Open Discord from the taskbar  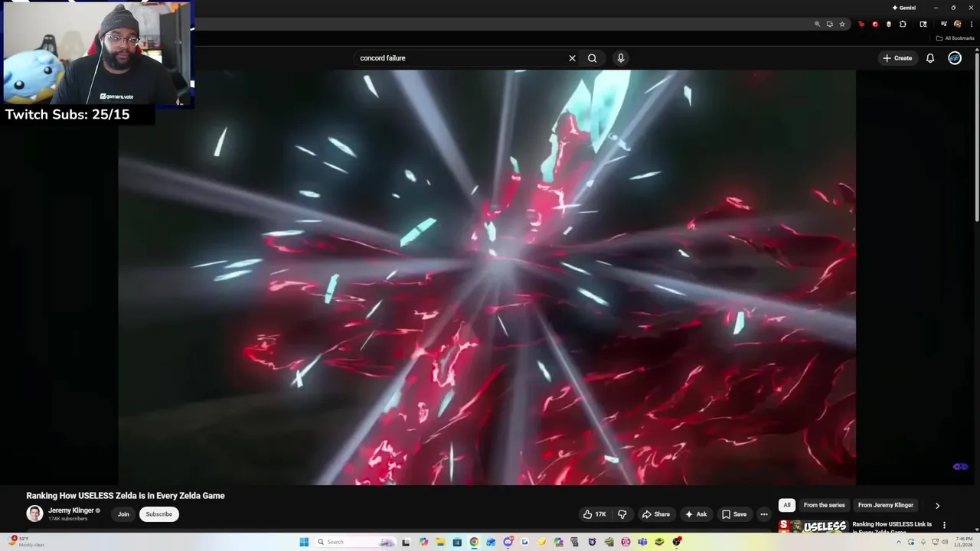click(x=508, y=542)
